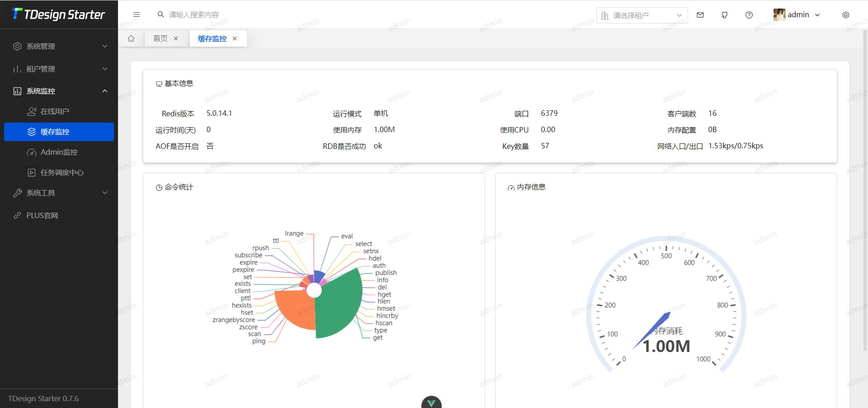Toggle the sidebar with the hamburger icon
The image size is (868, 408).
pos(137,14)
